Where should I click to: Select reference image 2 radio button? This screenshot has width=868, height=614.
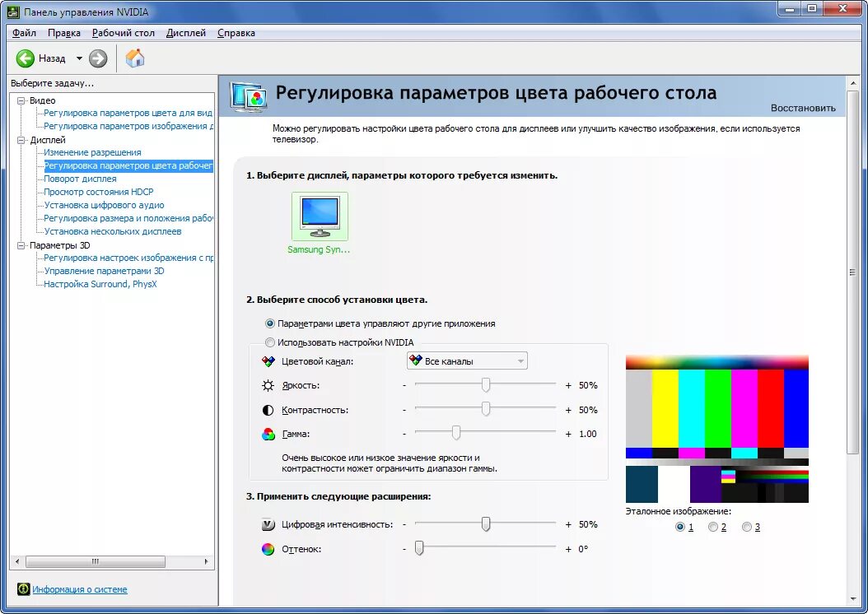click(713, 527)
